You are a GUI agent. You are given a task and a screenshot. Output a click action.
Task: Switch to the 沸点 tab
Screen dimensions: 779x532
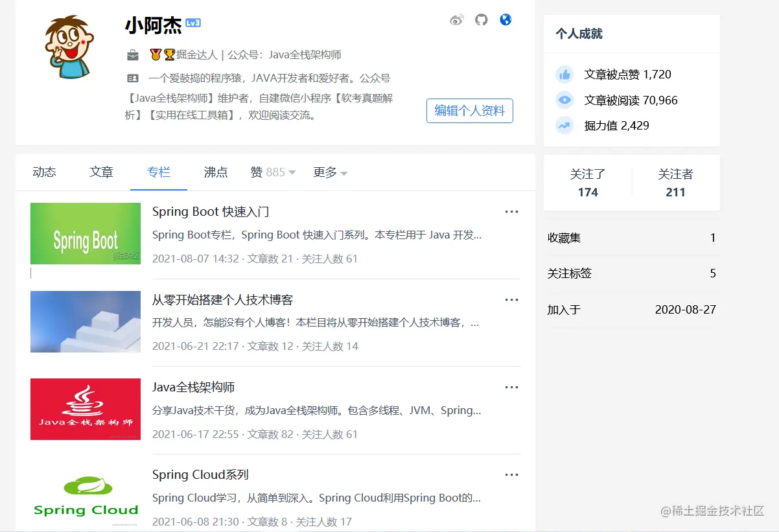pyautogui.click(x=216, y=172)
